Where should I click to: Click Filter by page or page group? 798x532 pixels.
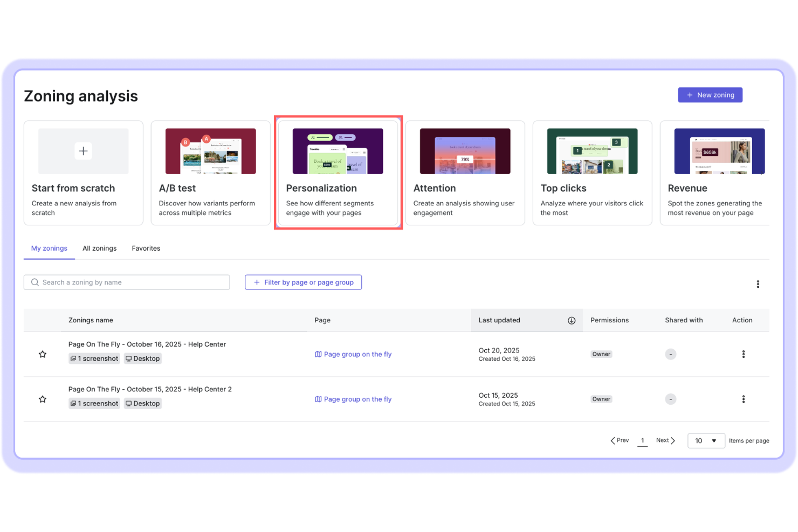(303, 282)
